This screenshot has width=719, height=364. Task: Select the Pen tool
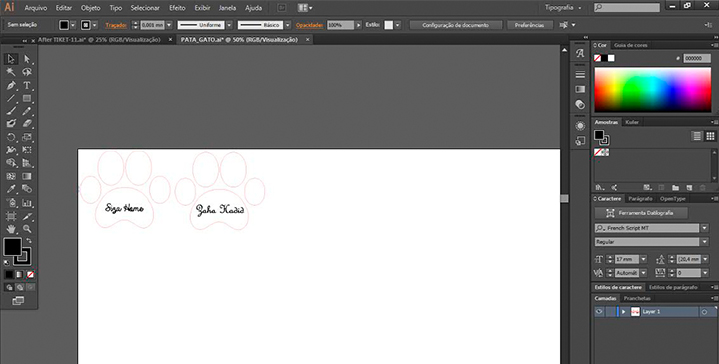pyautogui.click(x=11, y=85)
